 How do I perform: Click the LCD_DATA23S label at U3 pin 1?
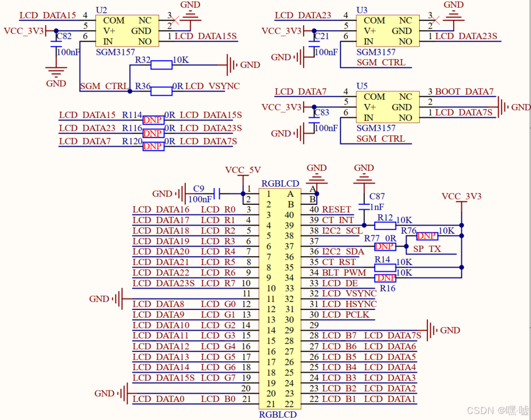(466, 36)
